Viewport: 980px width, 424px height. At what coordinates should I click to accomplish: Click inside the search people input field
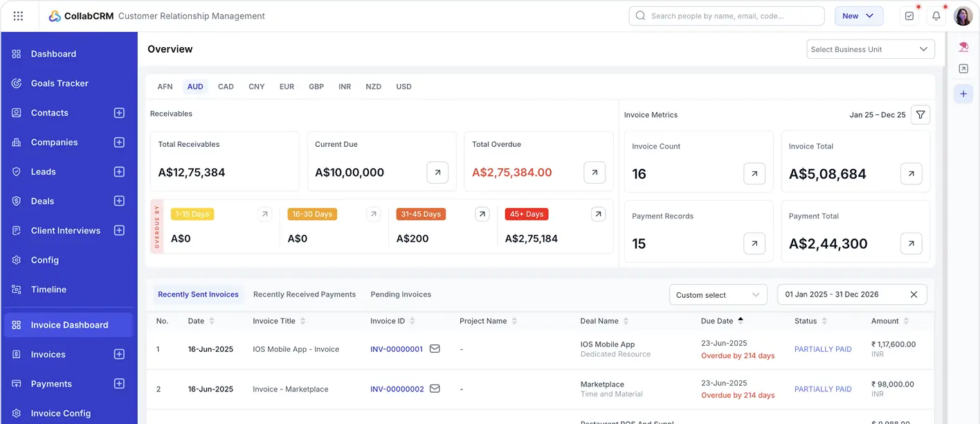[727, 15]
